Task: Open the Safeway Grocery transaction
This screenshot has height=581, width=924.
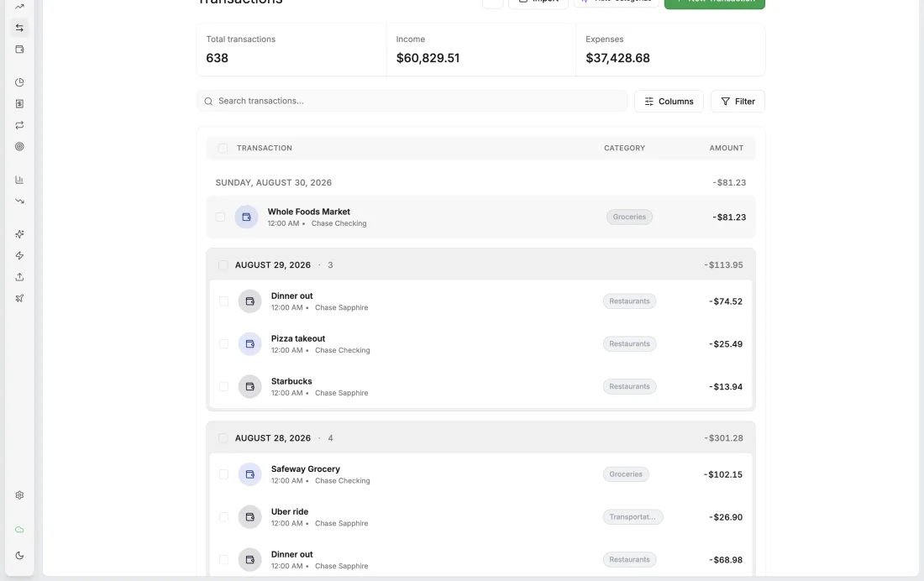Action: tap(480, 474)
